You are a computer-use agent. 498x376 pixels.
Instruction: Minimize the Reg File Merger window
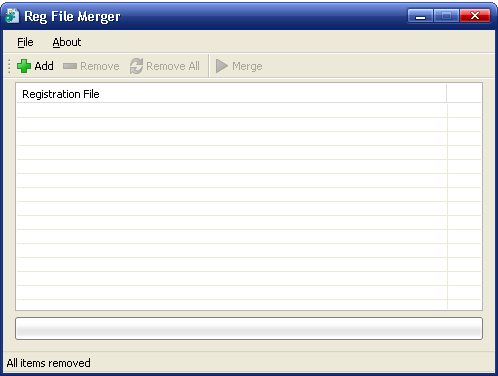pyautogui.click(x=421, y=16)
